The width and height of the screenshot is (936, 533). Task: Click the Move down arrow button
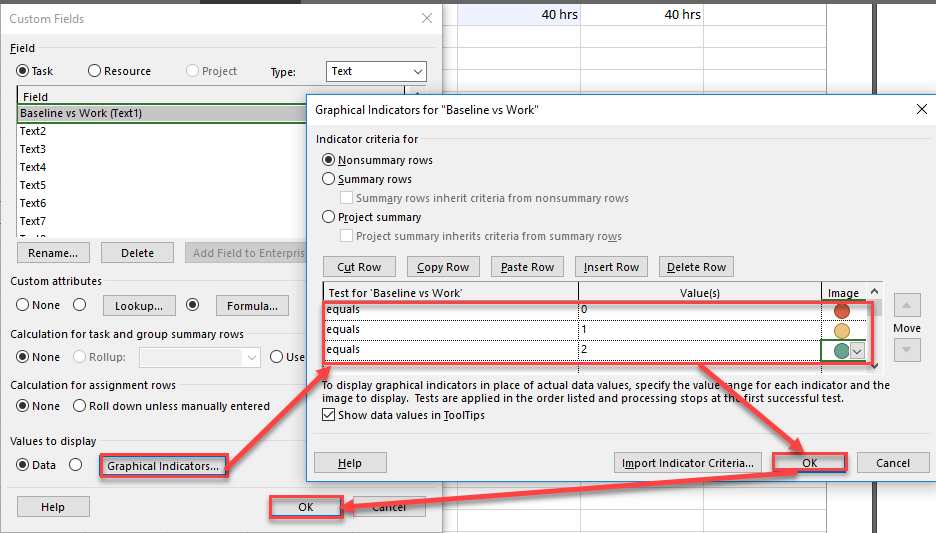tap(905, 350)
